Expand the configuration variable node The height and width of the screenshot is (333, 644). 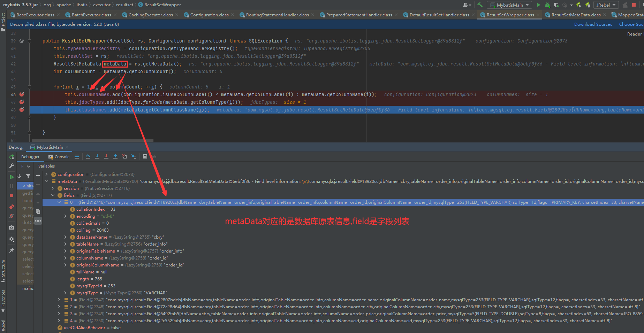point(47,175)
